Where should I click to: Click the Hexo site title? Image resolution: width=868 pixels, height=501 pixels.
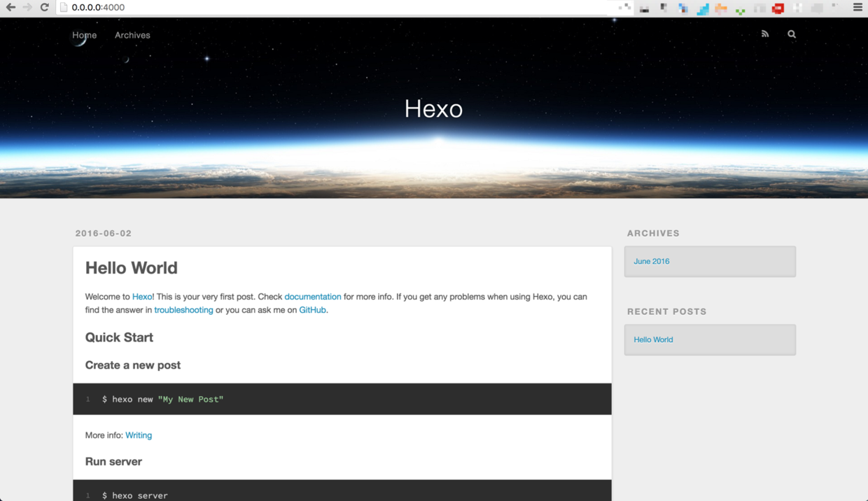(433, 108)
